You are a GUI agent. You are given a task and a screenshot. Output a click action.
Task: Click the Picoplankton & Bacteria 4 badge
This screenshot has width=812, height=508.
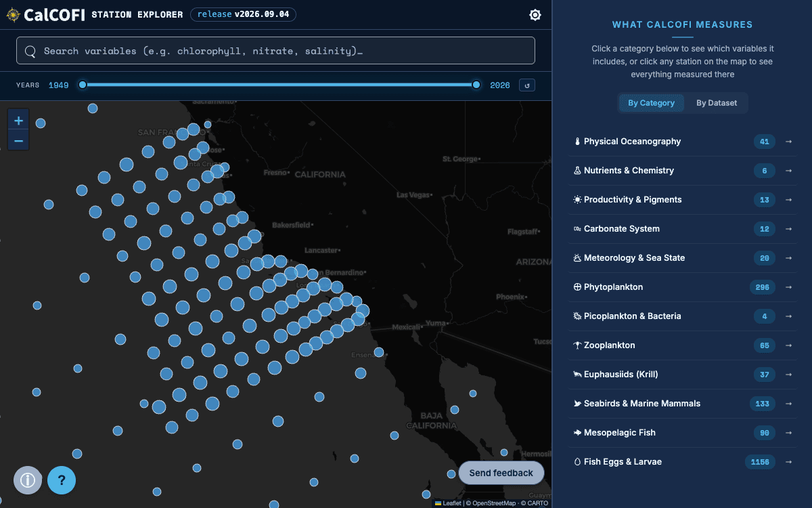pyautogui.click(x=765, y=316)
